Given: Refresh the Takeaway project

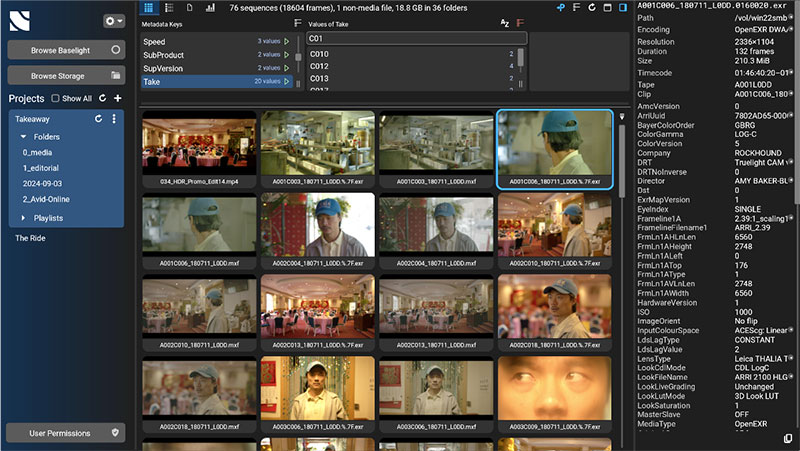Looking at the screenshot, I should coord(98,119).
